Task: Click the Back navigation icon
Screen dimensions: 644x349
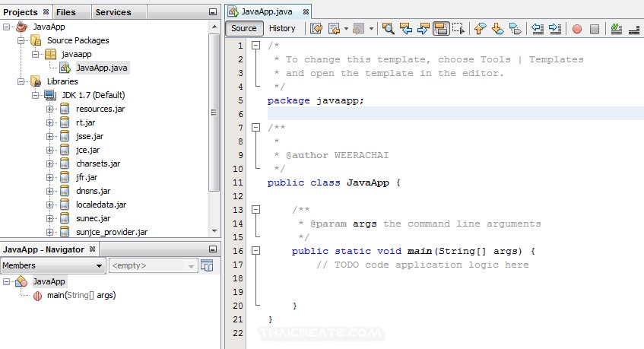Action: [x=335, y=28]
